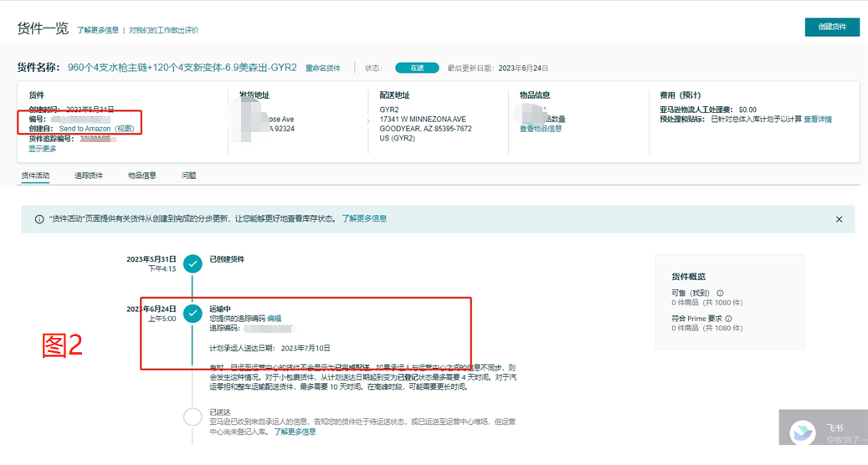Viewport: 868px width, 465px height.
Task: Click 编辑 to edit tracking number
Action: click(274, 319)
